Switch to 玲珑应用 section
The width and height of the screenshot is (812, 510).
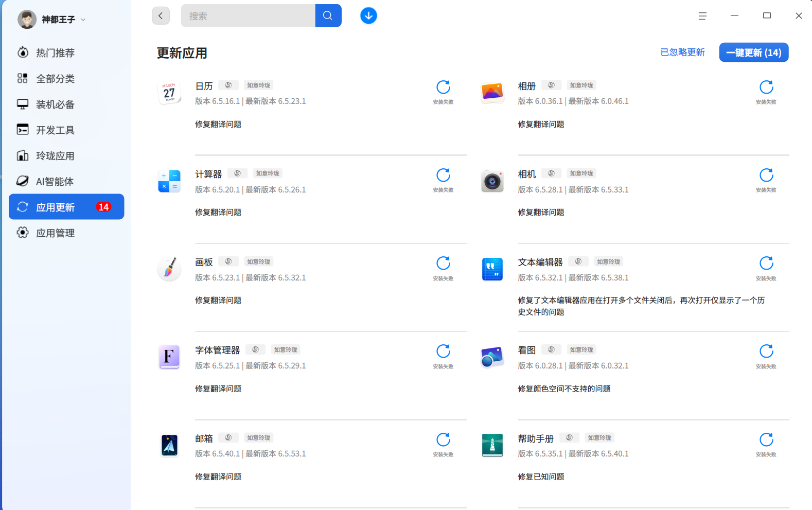click(66, 155)
